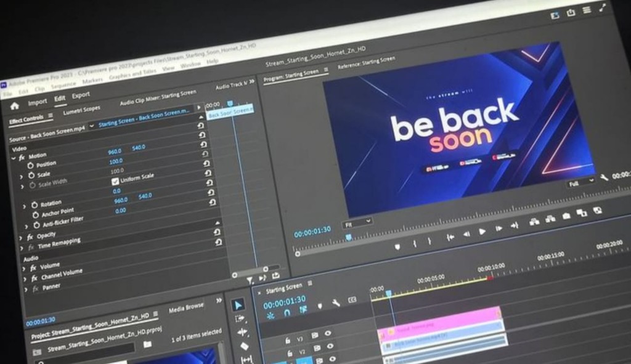631x364 pixels.
Task: Open the Media Browser tab
Action: (x=186, y=309)
